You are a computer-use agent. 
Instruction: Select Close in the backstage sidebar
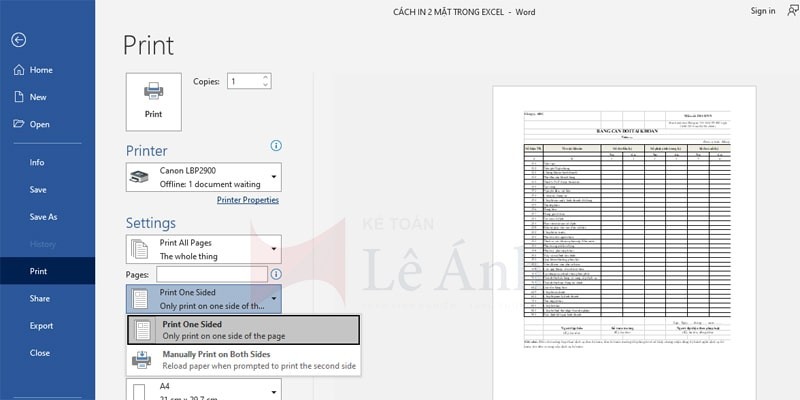click(x=39, y=353)
